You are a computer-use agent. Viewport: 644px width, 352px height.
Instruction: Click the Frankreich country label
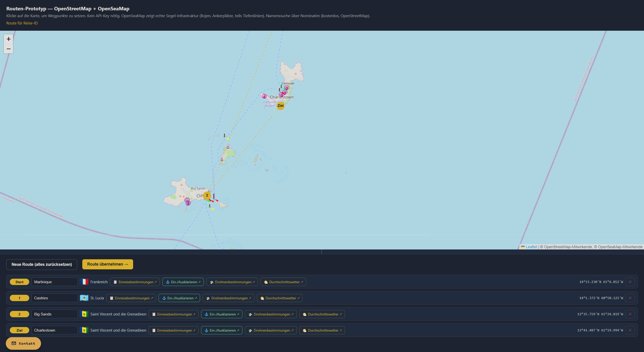[x=99, y=282]
